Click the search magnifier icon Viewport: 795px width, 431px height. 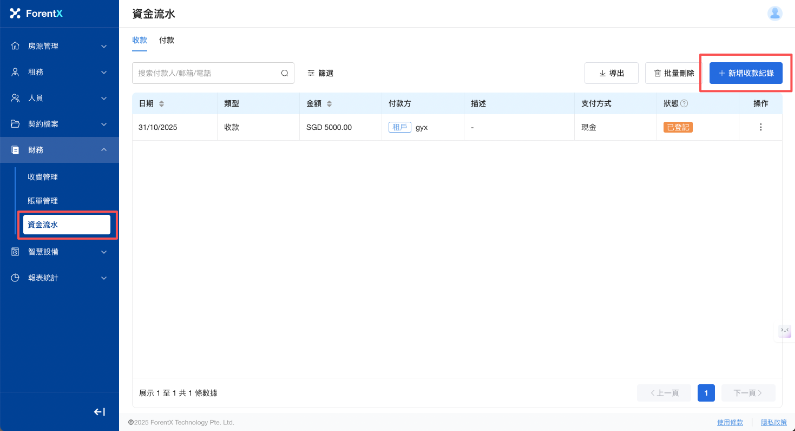point(284,73)
